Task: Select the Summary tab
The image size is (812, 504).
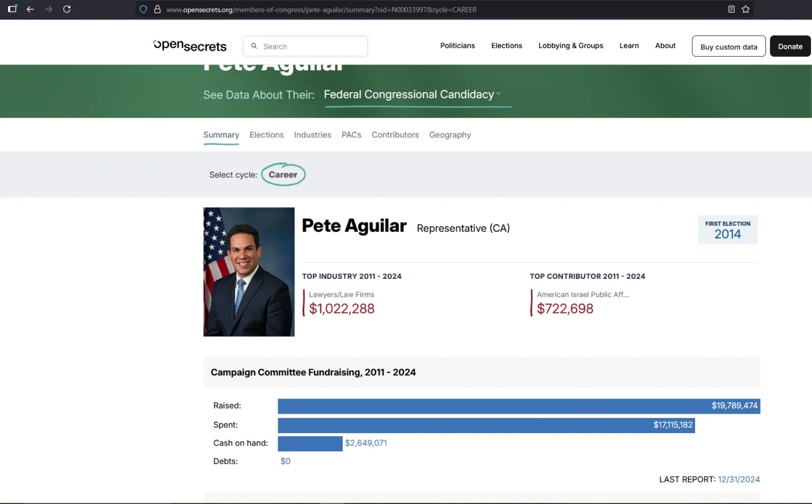Action: pos(221,135)
